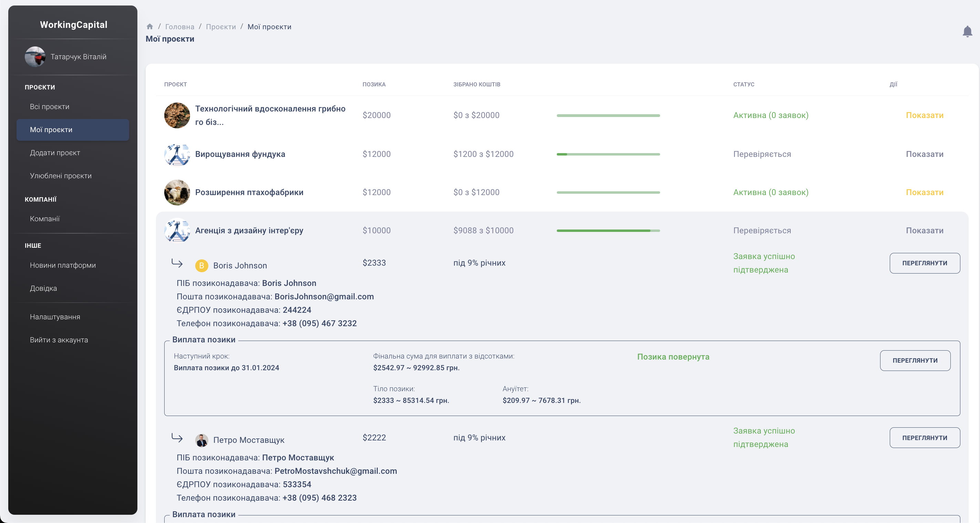Click Boris Johnson's yellow B avatar
This screenshot has height=523, width=980.
[x=201, y=265]
